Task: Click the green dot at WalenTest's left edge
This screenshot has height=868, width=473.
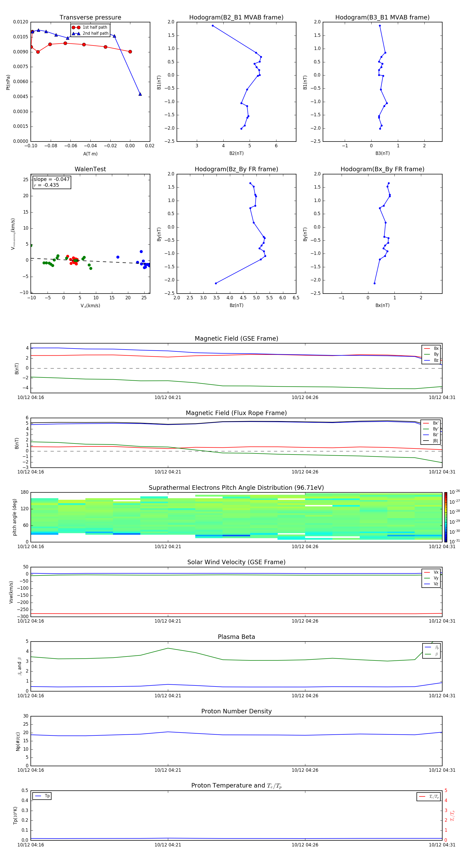Action: (x=31, y=246)
